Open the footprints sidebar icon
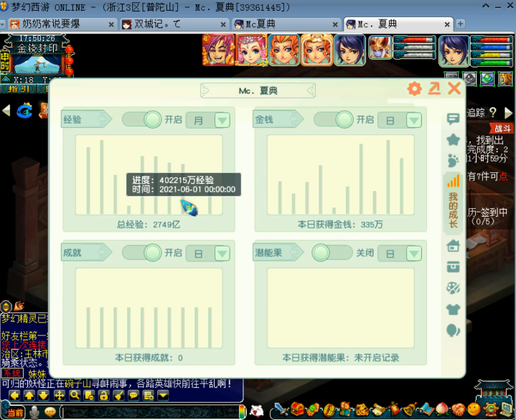516x420 pixels. point(453,161)
